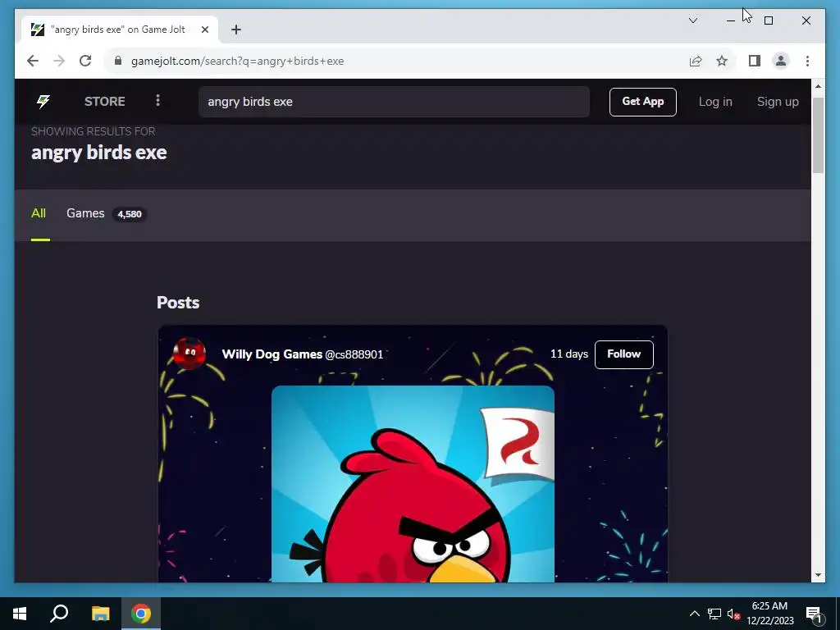This screenshot has height=630, width=840.
Task: Click the "11 days" post timestamp
Action: point(569,354)
